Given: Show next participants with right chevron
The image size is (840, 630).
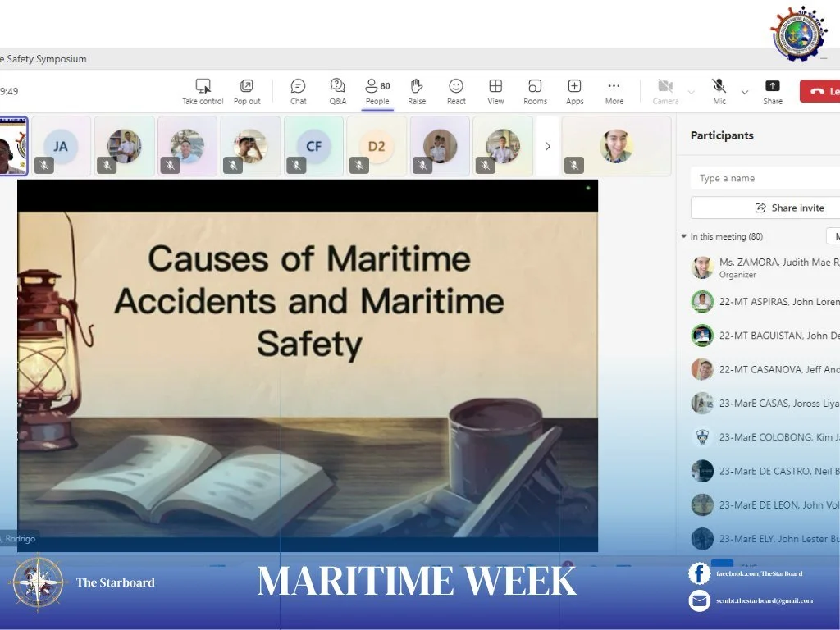Looking at the screenshot, I should (547, 146).
